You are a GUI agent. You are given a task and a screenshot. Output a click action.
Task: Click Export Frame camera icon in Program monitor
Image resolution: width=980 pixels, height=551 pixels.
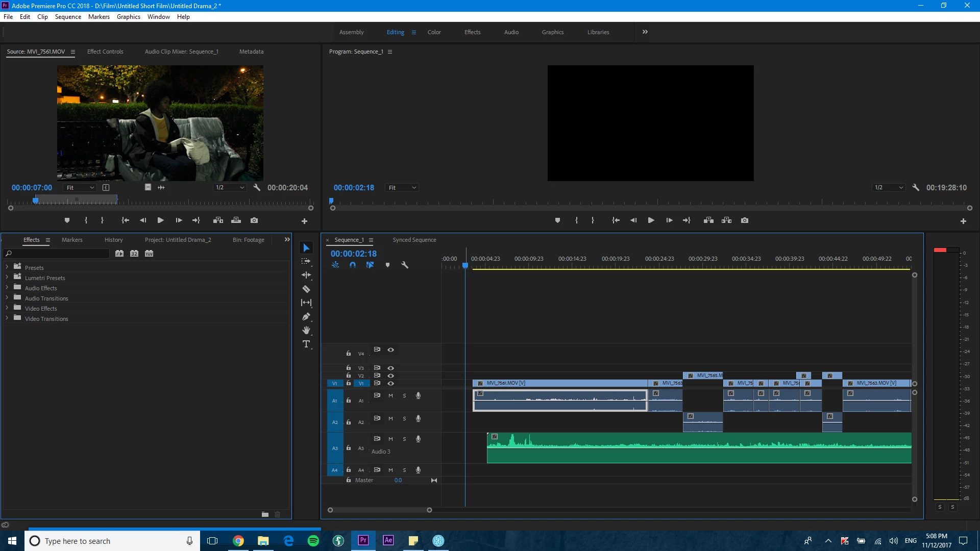tap(745, 220)
